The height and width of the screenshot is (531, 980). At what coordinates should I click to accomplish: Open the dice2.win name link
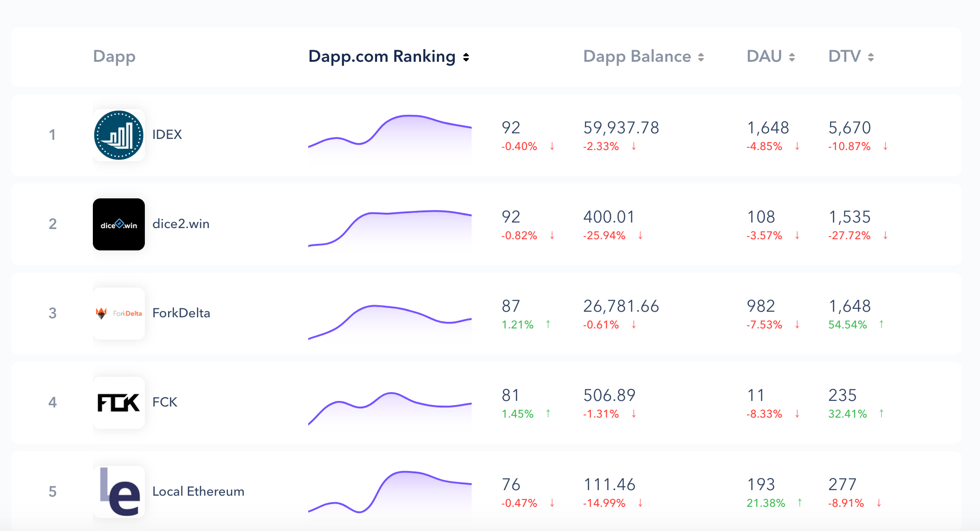coord(181,224)
